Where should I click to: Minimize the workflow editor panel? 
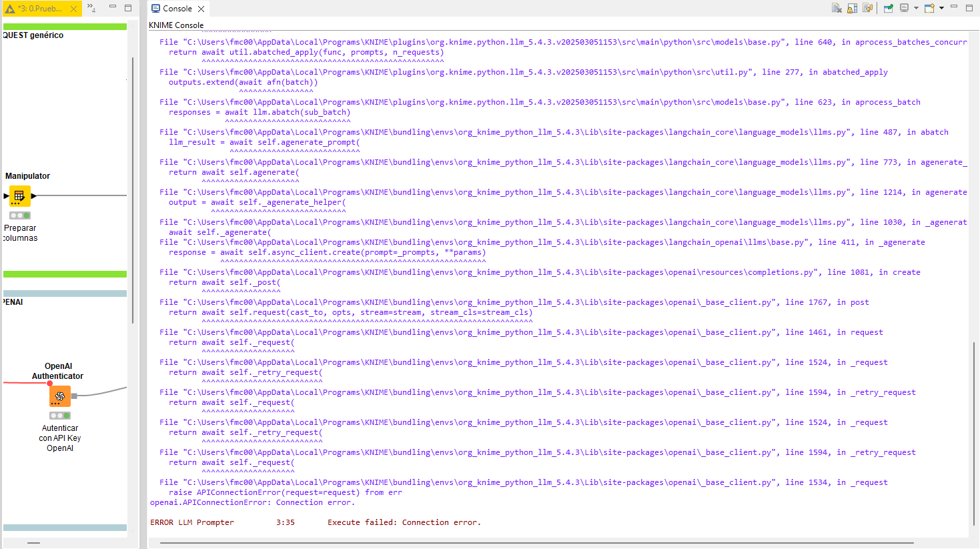[113, 7]
